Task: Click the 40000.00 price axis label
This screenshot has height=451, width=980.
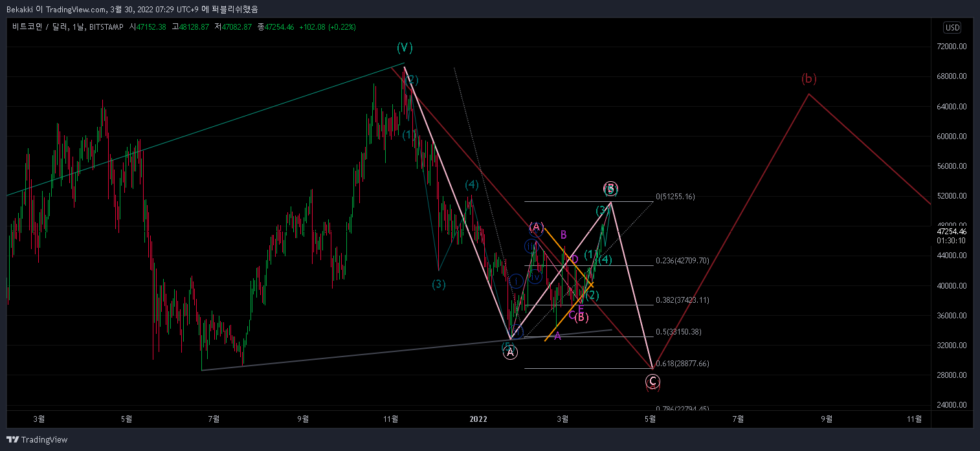Action: (953, 285)
